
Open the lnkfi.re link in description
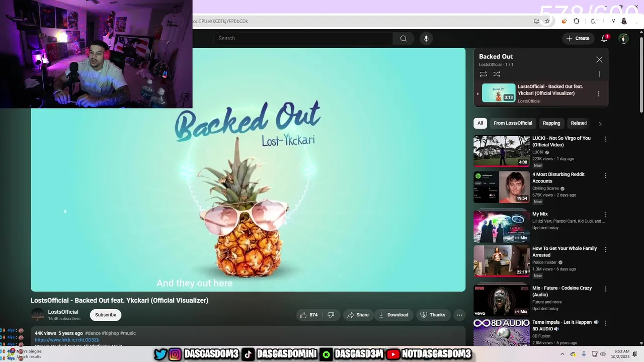(x=67, y=340)
